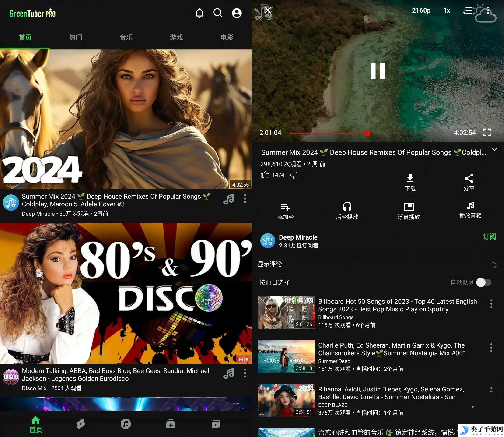The image size is (504, 437).
Task: Pause the playing video
Action: [x=378, y=71]
